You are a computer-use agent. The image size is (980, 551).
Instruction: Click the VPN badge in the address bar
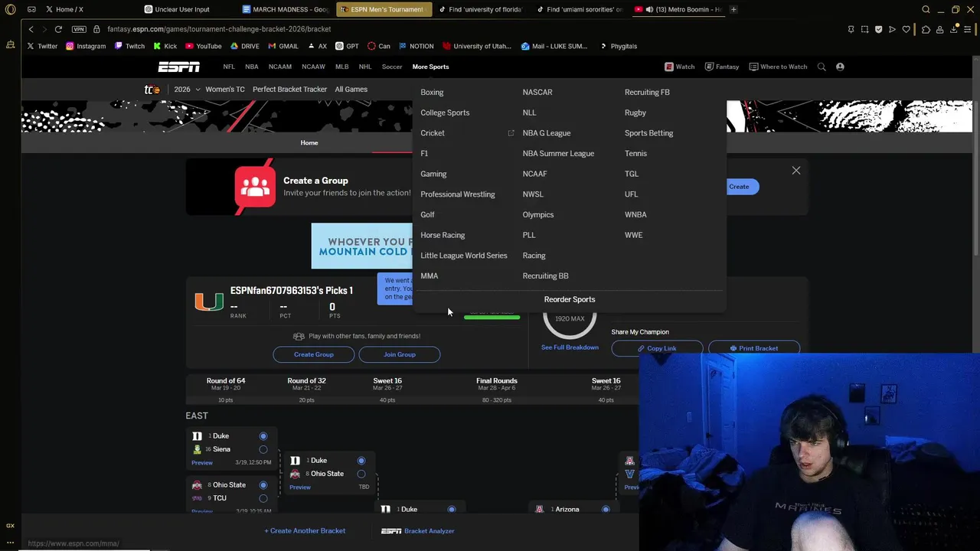(x=79, y=29)
